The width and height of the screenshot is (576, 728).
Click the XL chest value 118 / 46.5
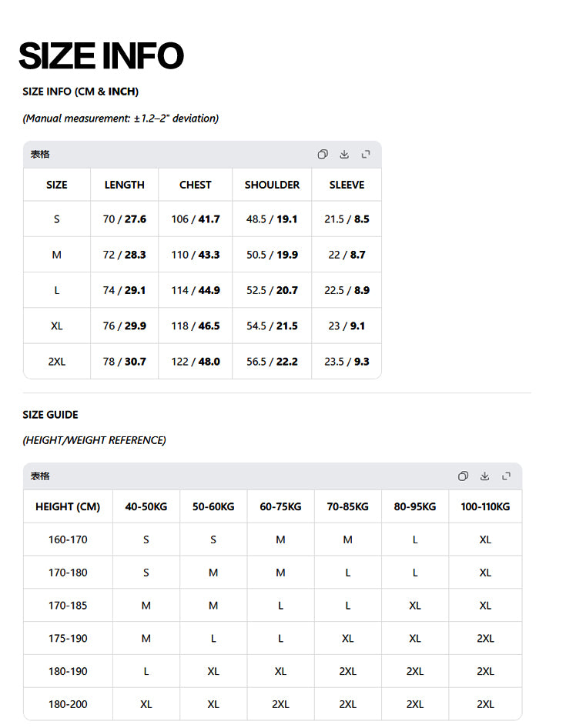(196, 326)
